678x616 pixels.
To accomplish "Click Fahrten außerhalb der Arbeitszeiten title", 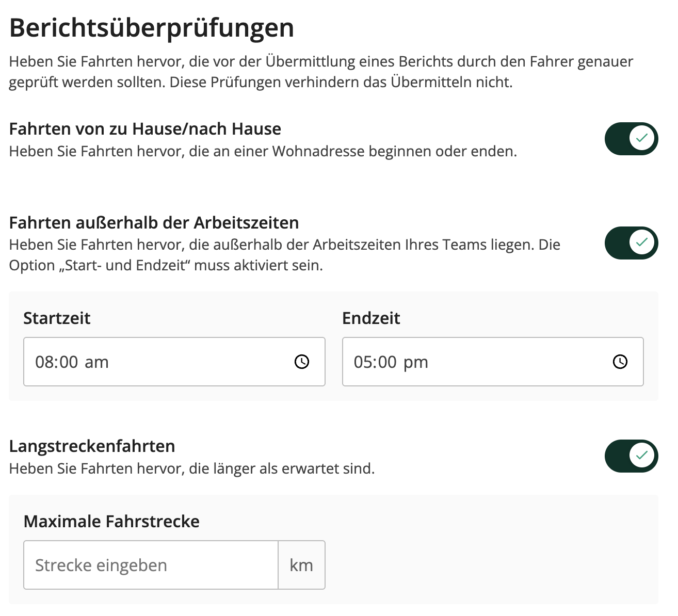I will click(154, 222).
